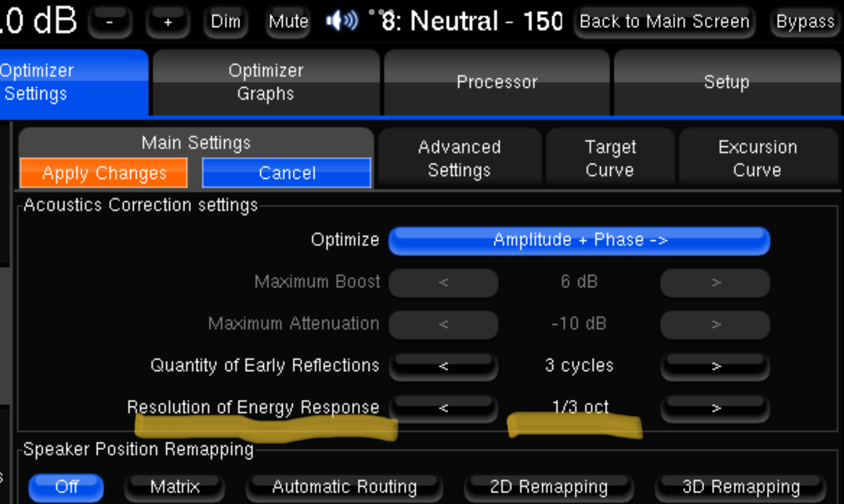Toggle the Dim button

(225, 22)
